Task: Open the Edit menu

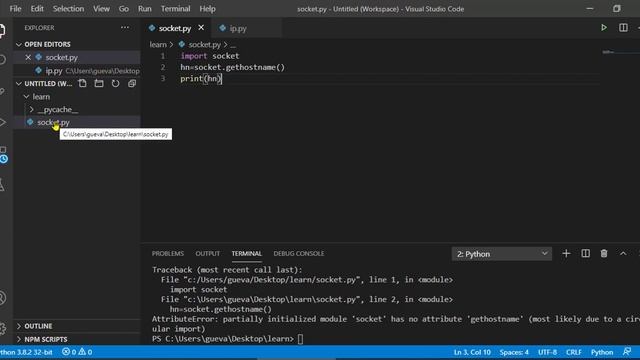Action: [x=37, y=9]
